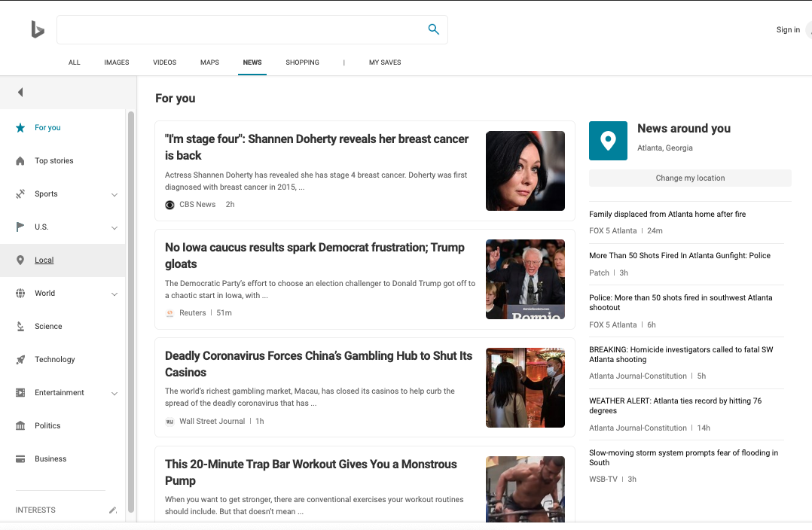Open the MY SAVES tab
This screenshot has height=530, width=812.
tap(385, 62)
